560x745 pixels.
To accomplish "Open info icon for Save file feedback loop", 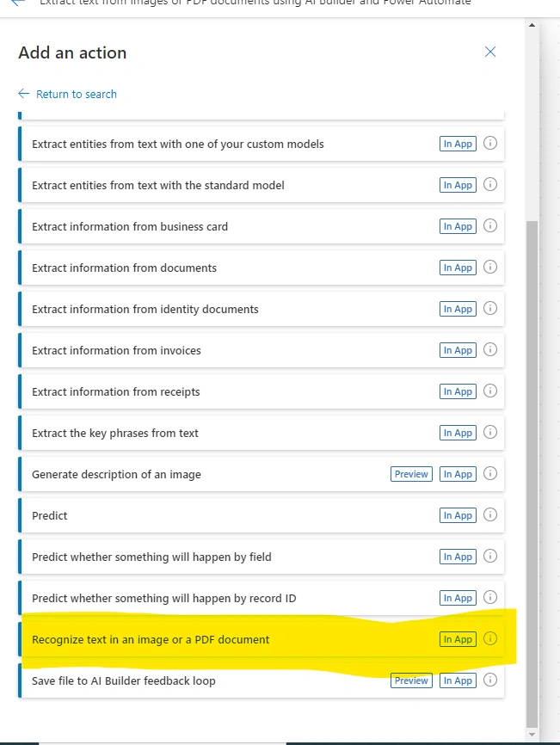I will point(490,680).
